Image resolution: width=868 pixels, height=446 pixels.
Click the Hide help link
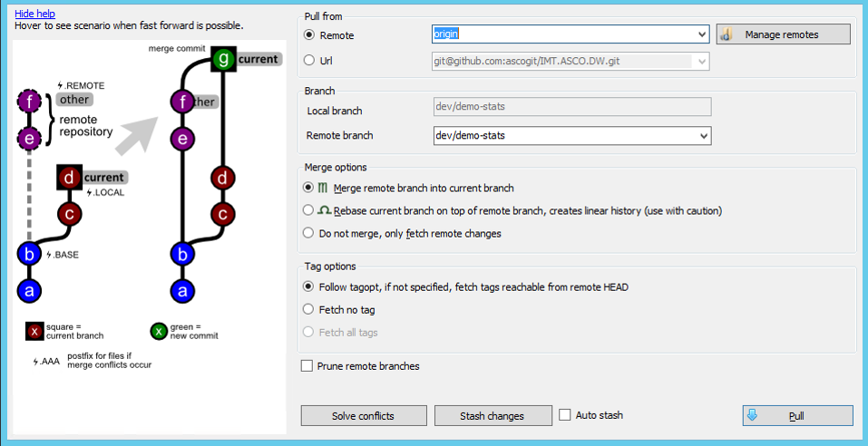pos(34,14)
